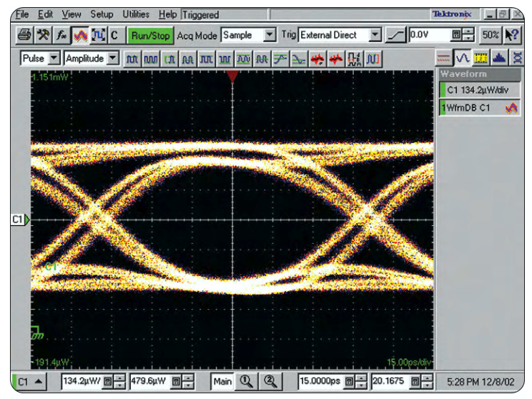This screenshot has height=399, width=532.
Task: Open keypad for the 15.0000ps field
Action: click(349, 381)
